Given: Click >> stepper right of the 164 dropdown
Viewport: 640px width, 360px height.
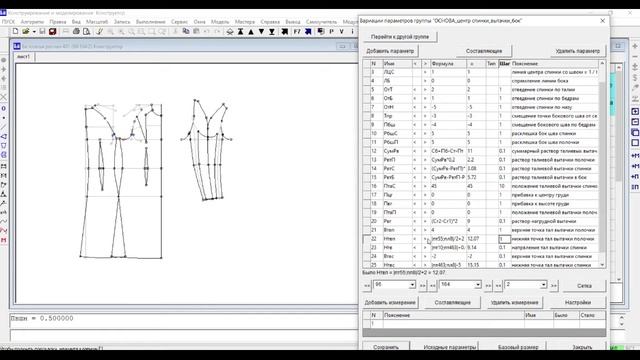Looking at the screenshot, I should (488, 286).
